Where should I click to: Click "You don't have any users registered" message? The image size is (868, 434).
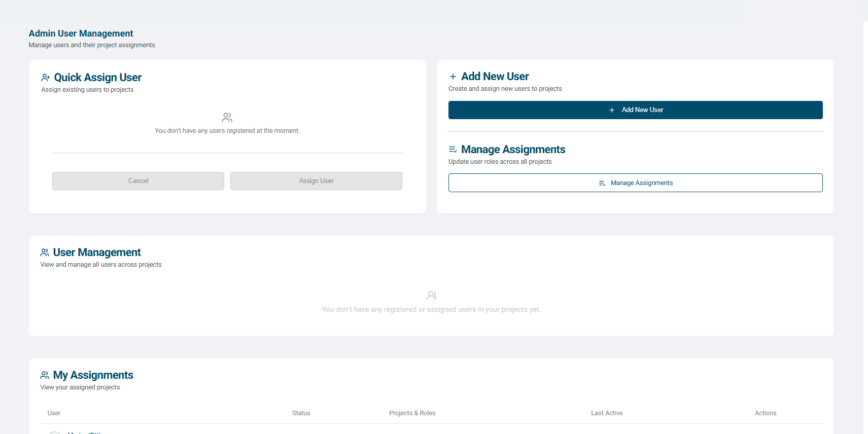click(x=227, y=131)
